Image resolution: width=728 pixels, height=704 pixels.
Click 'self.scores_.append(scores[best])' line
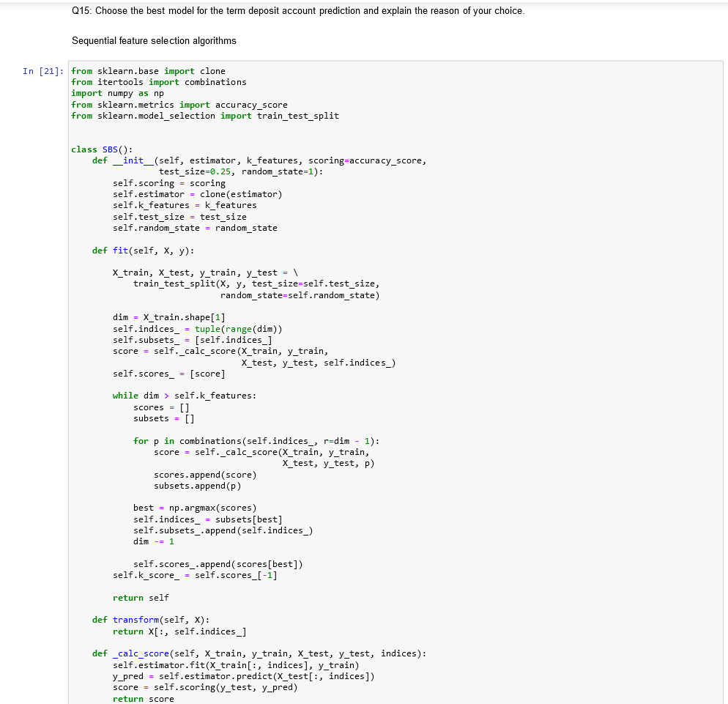[x=218, y=565]
